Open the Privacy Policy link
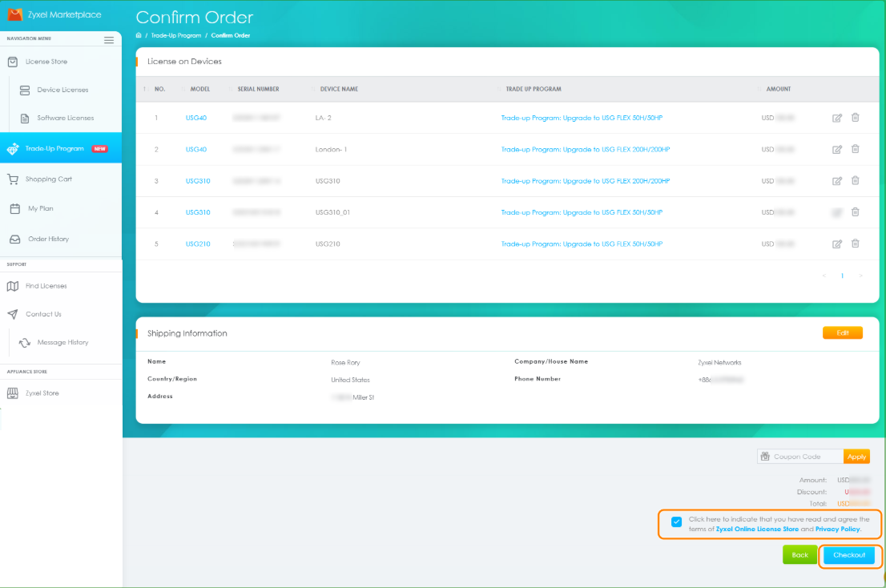This screenshot has height=588, width=886. point(837,530)
